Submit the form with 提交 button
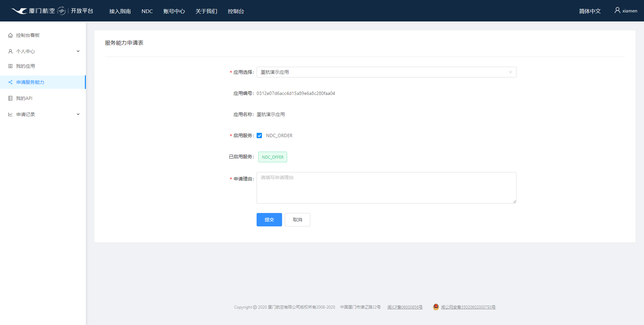This screenshot has width=644, height=325. coord(269,220)
